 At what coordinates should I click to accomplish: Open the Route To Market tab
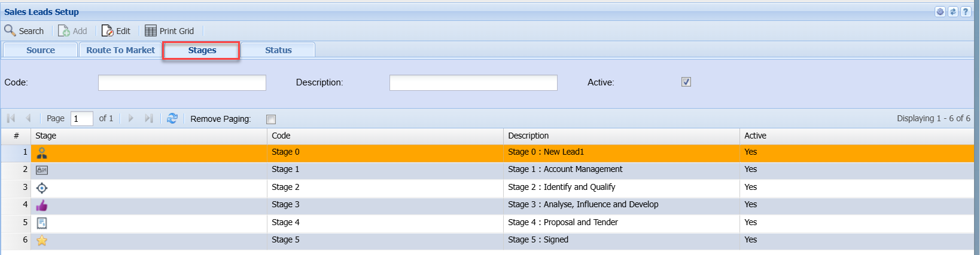pyautogui.click(x=120, y=50)
